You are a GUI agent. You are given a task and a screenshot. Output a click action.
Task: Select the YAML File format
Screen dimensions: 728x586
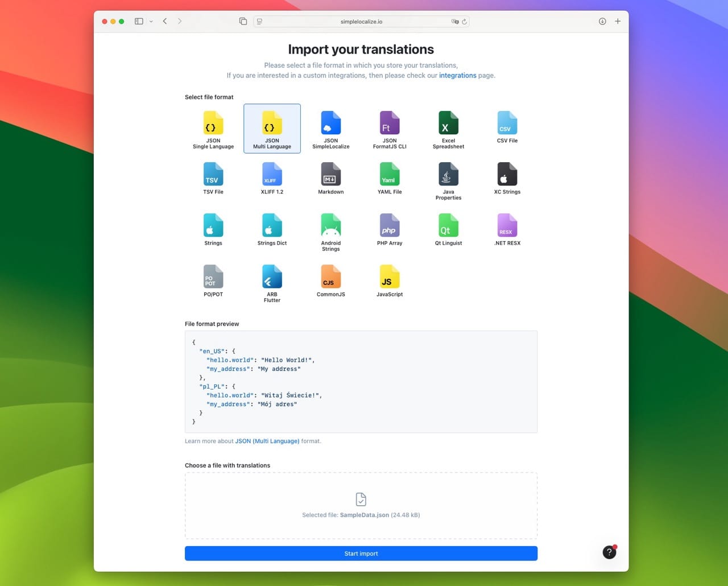coord(390,179)
